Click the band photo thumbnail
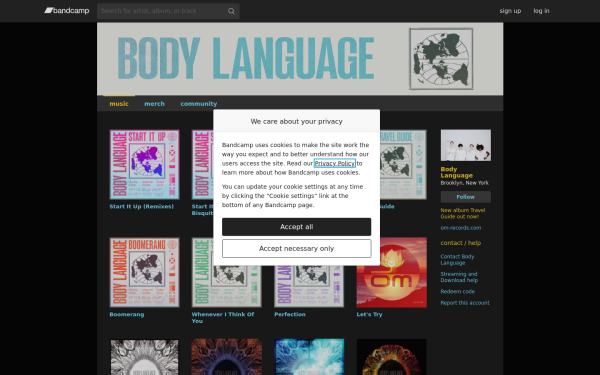This screenshot has width=600, height=375. point(466,145)
